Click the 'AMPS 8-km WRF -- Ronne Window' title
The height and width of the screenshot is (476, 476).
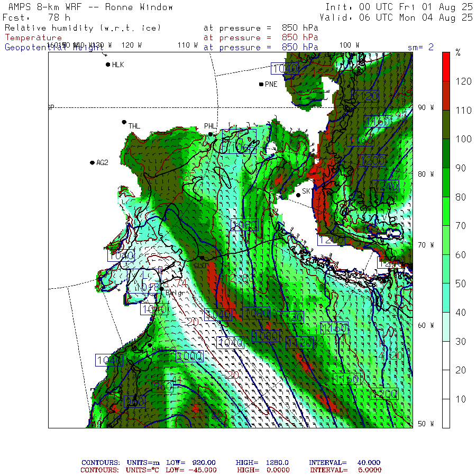90,7
